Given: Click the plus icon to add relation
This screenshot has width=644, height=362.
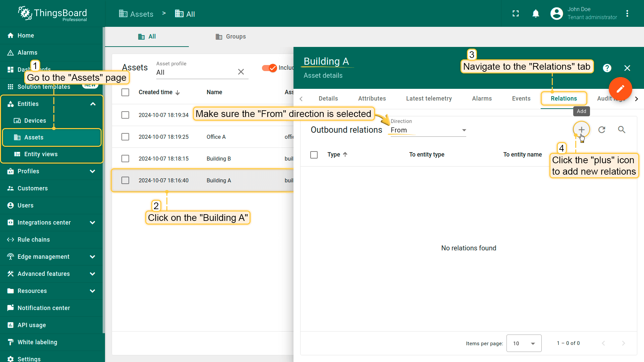Looking at the screenshot, I should (x=581, y=130).
